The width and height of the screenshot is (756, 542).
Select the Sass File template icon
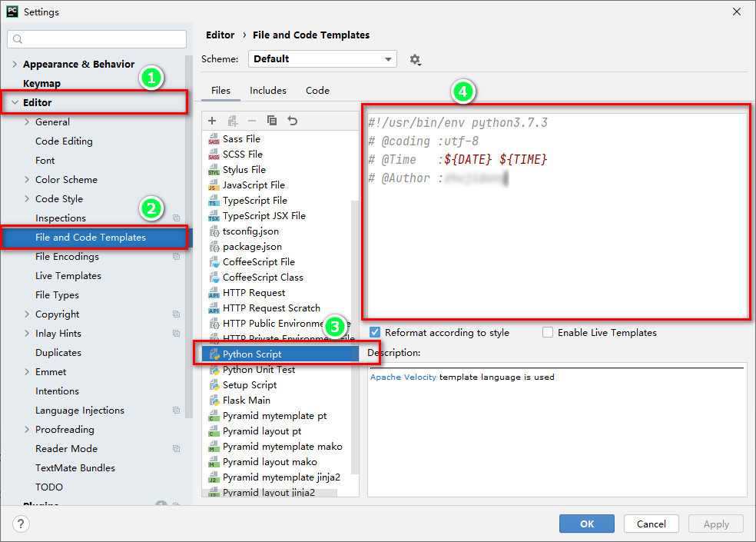click(x=214, y=139)
